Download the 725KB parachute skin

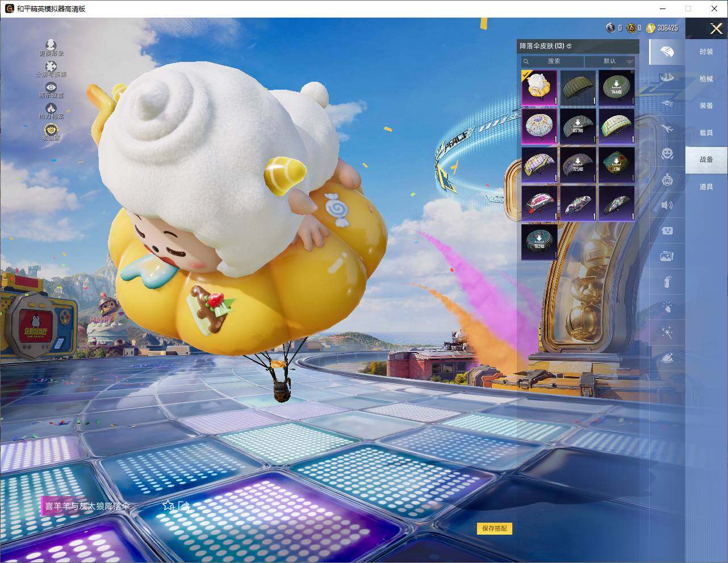(x=578, y=165)
